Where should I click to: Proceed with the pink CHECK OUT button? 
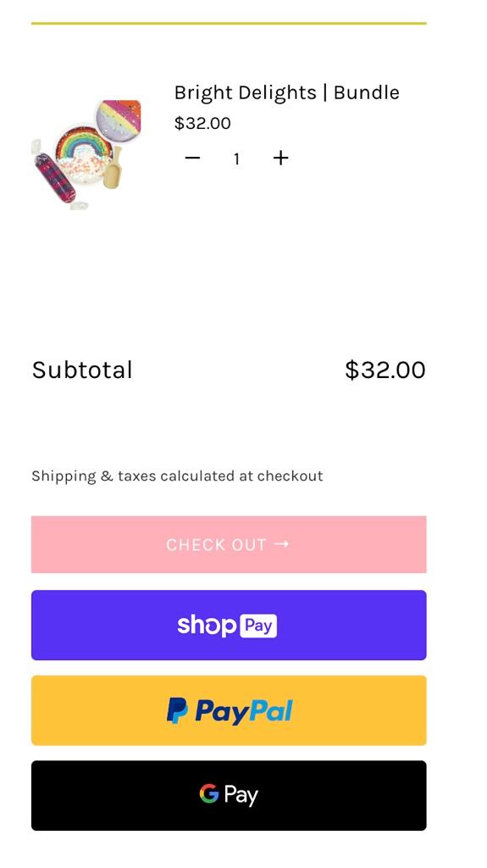click(229, 544)
